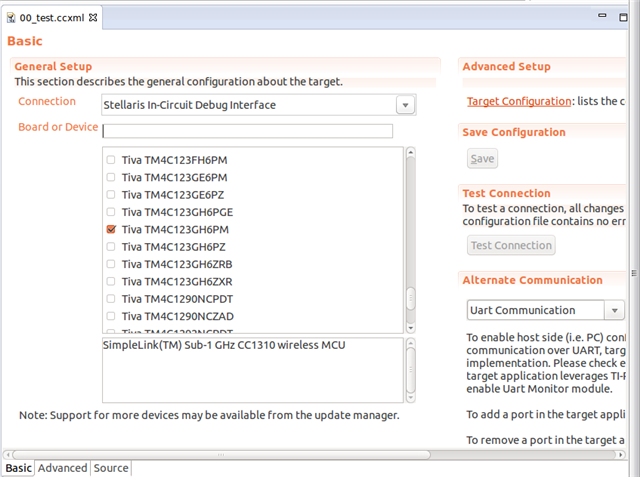Open the Uart Communication dropdown
This screenshot has width=640, height=477.
click(614, 311)
